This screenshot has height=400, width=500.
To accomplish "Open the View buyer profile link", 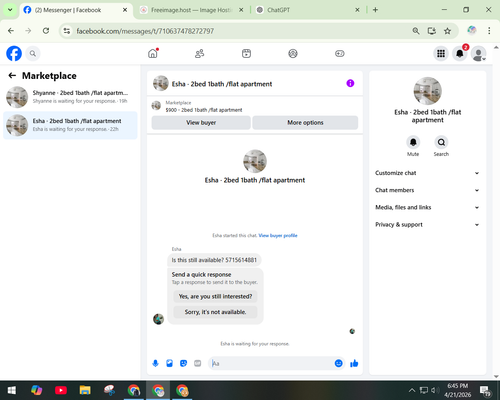I will [x=278, y=236].
